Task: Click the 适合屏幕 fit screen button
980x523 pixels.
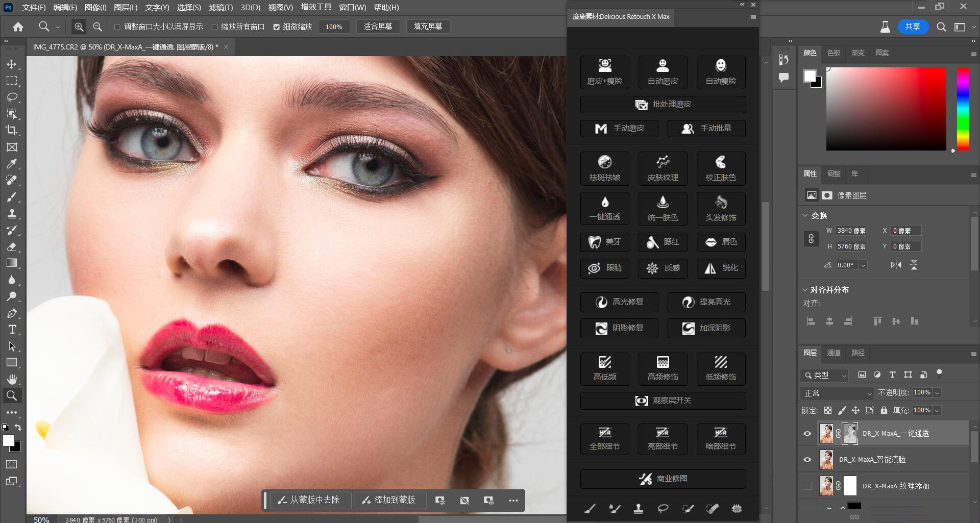Action: coord(378,27)
